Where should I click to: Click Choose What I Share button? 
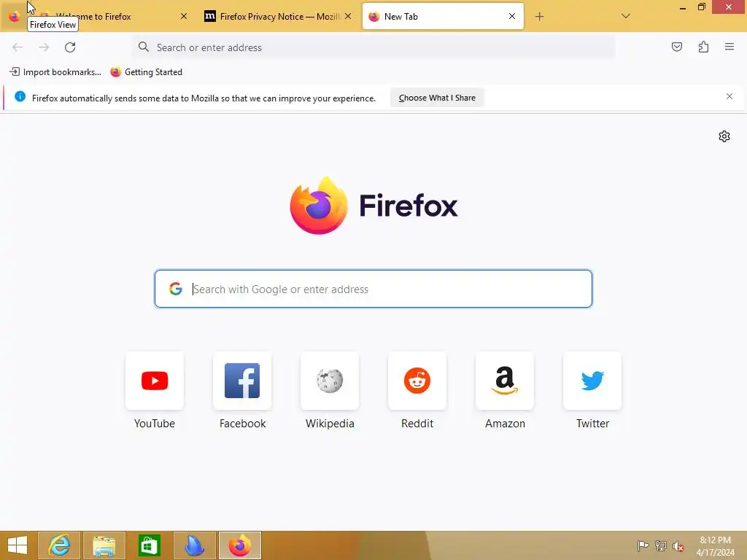437,98
